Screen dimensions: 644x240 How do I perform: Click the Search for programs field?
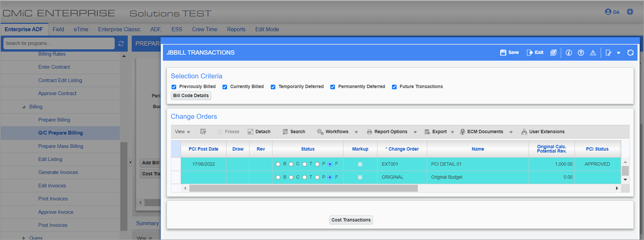[59, 43]
